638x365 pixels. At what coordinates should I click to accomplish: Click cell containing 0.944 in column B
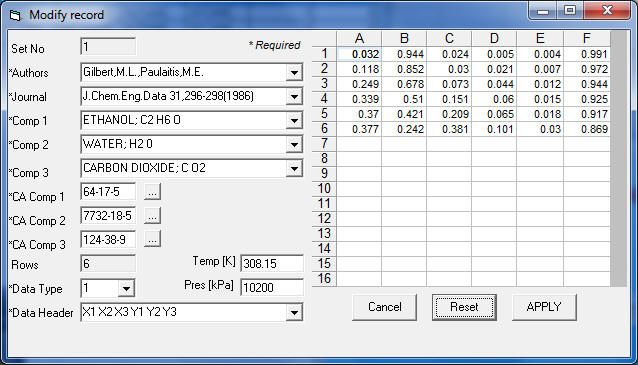(x=404, y=54)
